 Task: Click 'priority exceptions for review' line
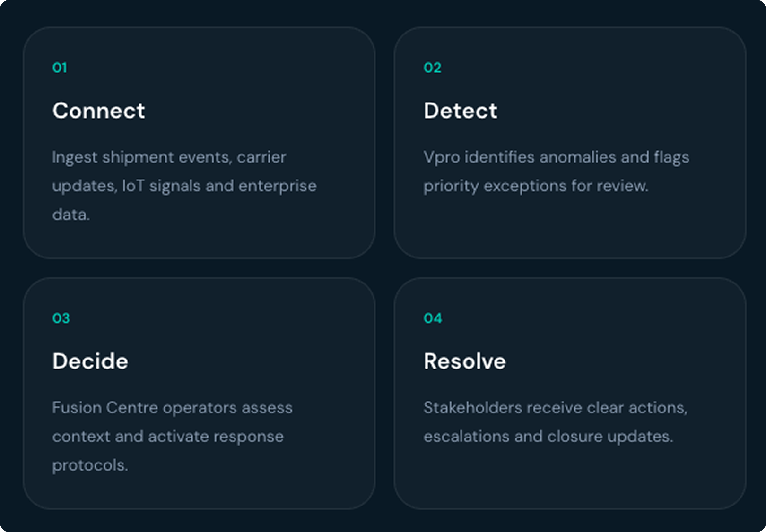pos(536,186)
